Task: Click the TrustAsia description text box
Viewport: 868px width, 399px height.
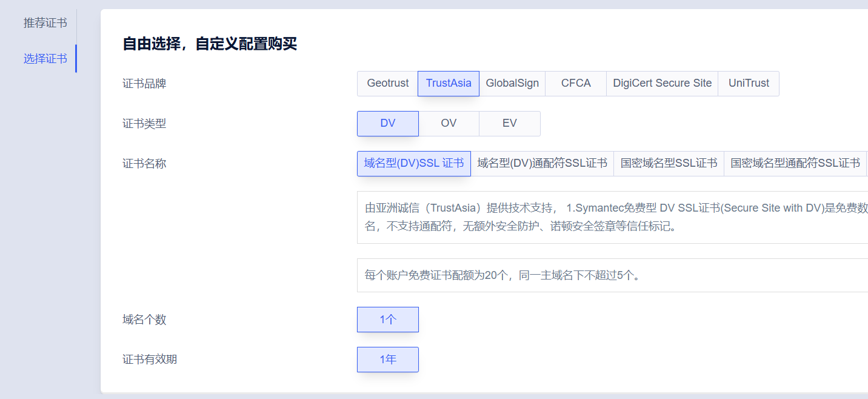Action: 612,218
